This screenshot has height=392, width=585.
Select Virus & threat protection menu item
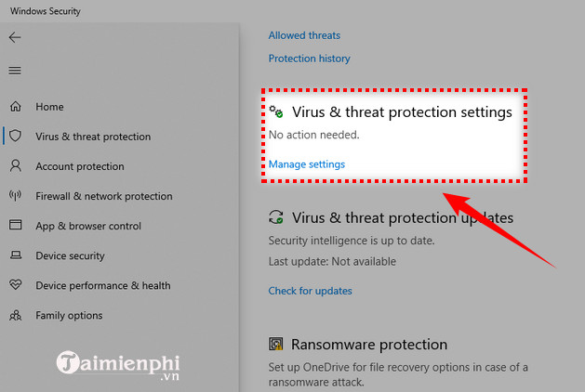pos(92,137)
